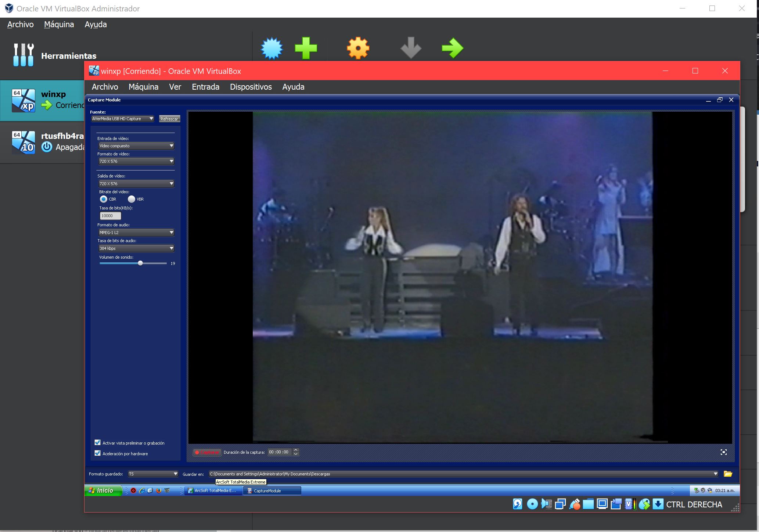Select the CBR bitrate radio button
The height and width of the screenshot is (532, 759).
coord(104,199)
